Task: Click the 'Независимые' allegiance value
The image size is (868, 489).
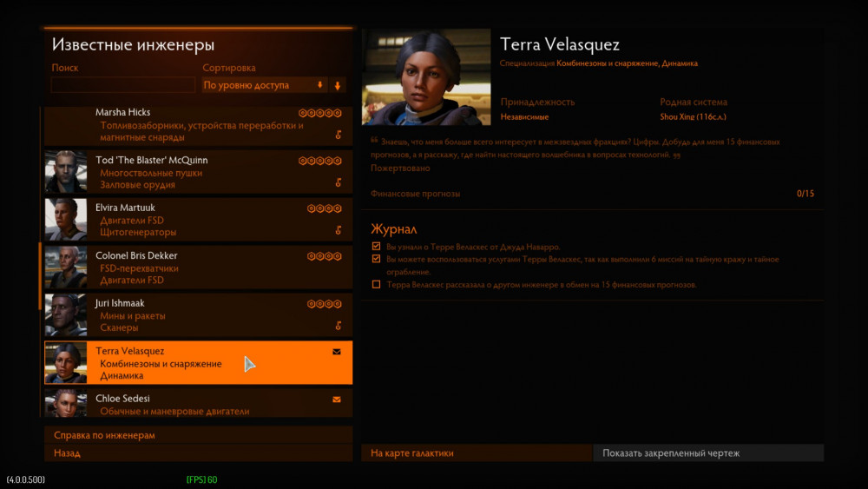Action: pos(525,117)
